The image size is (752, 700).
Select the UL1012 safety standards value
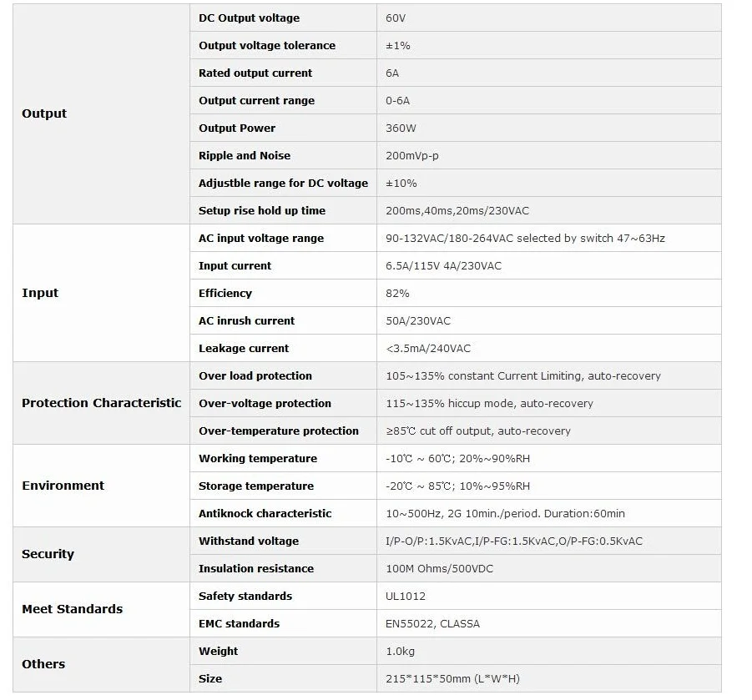coord(406,597)
